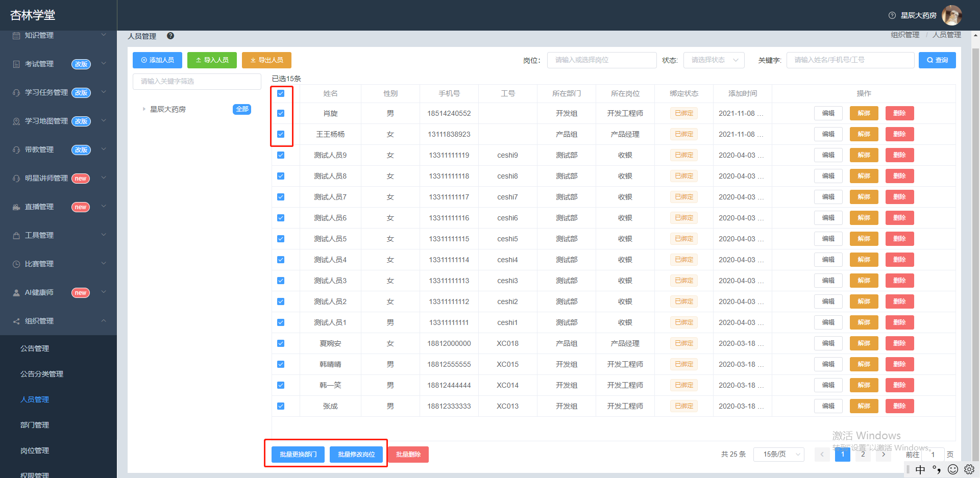Uncheck the checkbox for 夏婉安
Screen dimensions: 980x478
(x=281, y=343)
